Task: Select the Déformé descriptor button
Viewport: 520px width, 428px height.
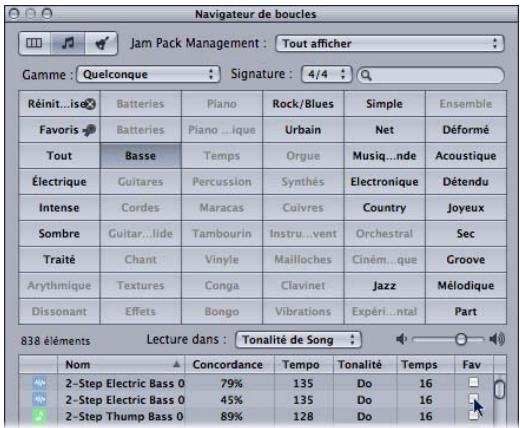Action: coord(466,130)
